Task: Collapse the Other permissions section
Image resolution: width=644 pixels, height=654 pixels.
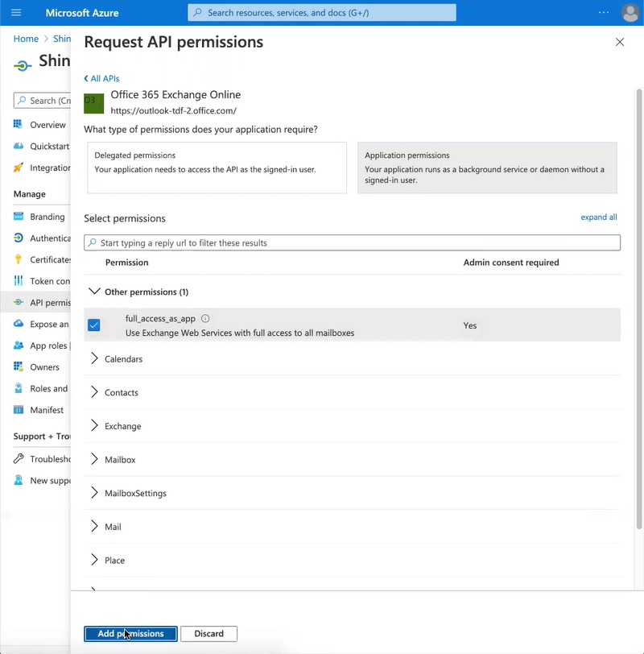Action: tap(95, 292)
